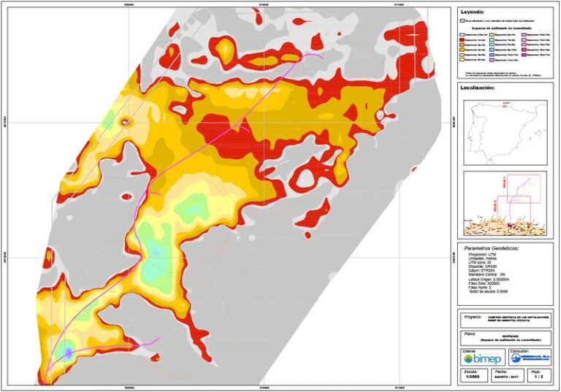
Task: Select the Parametros Geodeticos heading
Action: pos(491,247)
